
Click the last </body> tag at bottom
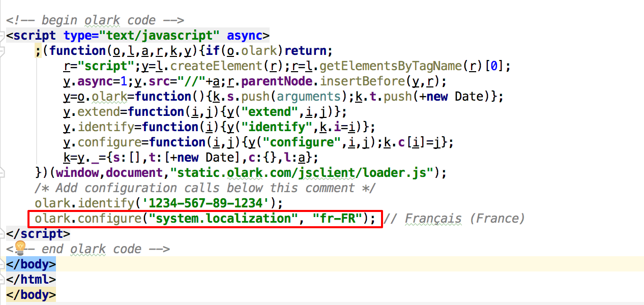pyautogui.click(x=31, y=295)
